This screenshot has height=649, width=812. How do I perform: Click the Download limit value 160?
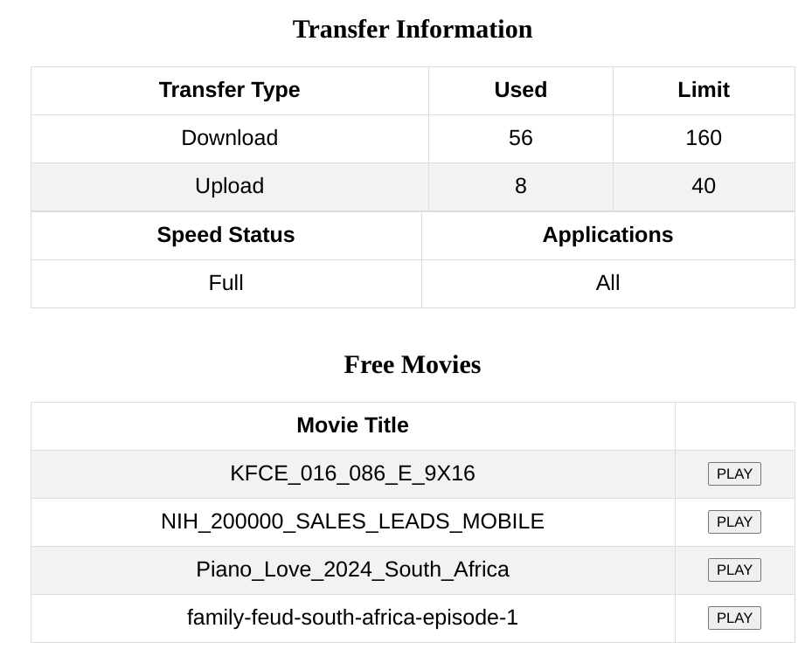703,138
